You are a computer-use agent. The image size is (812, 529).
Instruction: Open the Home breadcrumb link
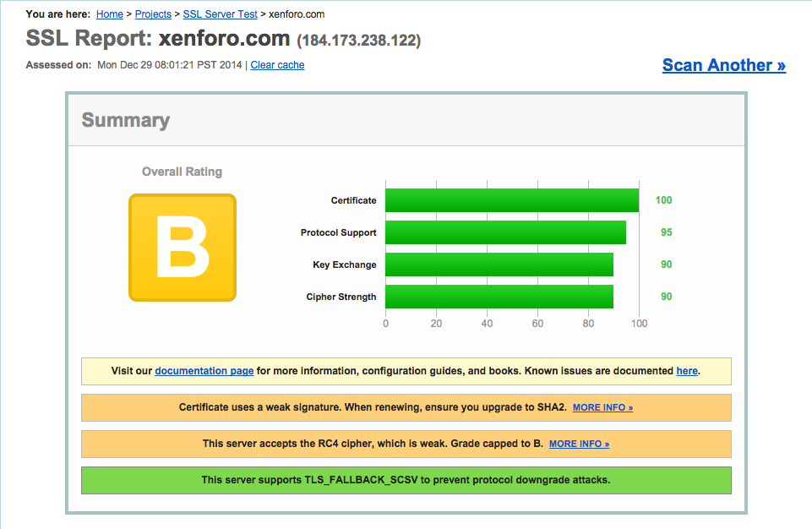tap(110, 14)
